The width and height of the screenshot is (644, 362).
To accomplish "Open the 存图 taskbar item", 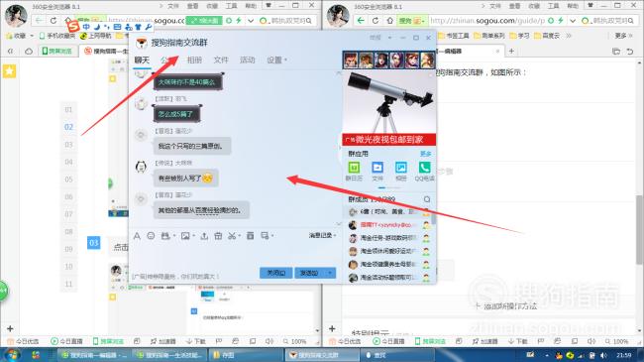I will click(x=246, y=355).
